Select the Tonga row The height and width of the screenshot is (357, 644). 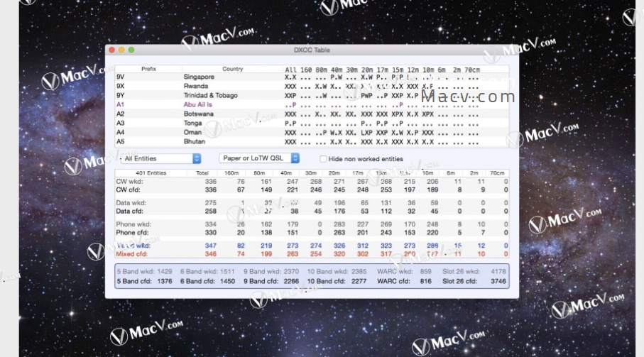coord(312,123)
